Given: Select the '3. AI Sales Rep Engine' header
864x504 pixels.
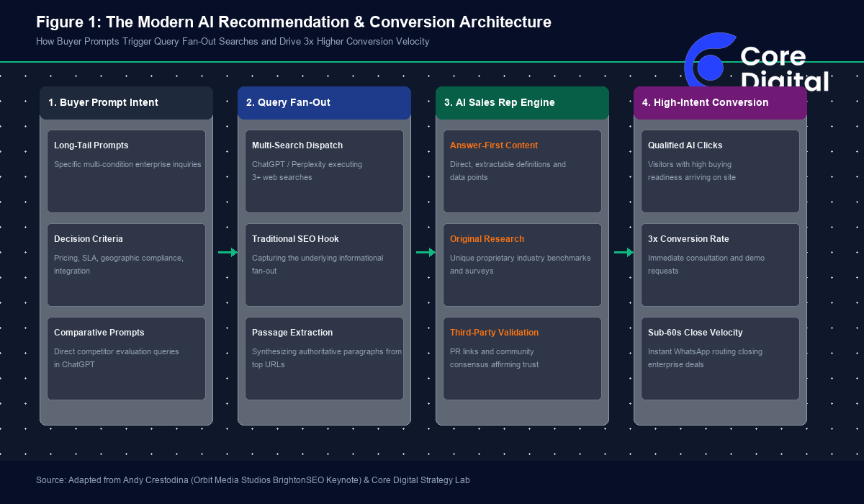Looking at the screenshot, I should 522,103.
